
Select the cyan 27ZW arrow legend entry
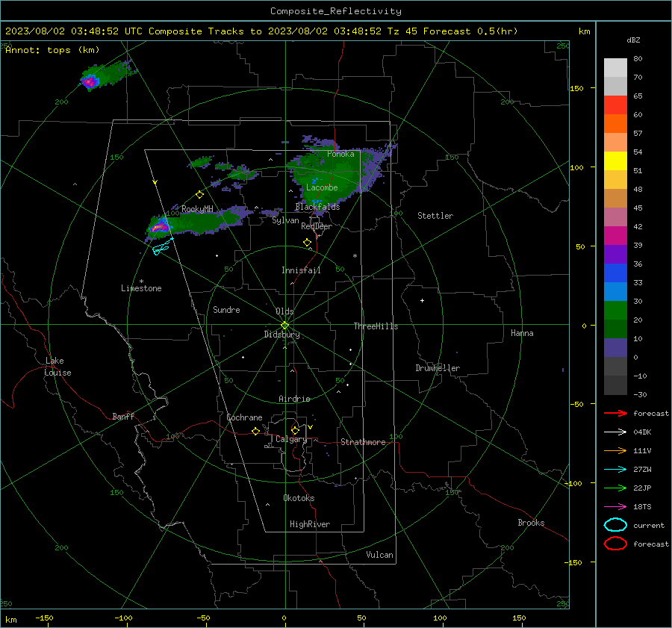click(615, 470)
